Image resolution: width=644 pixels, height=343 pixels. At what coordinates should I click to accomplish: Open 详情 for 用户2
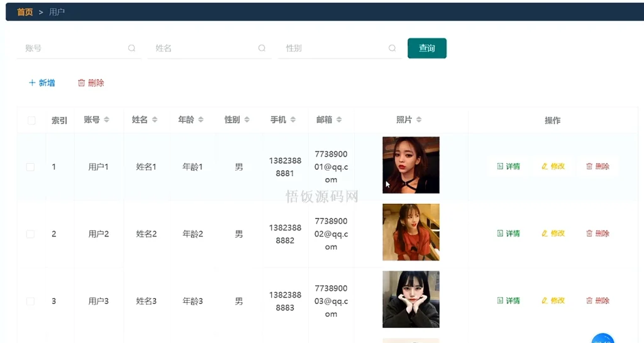coord(508,233)
